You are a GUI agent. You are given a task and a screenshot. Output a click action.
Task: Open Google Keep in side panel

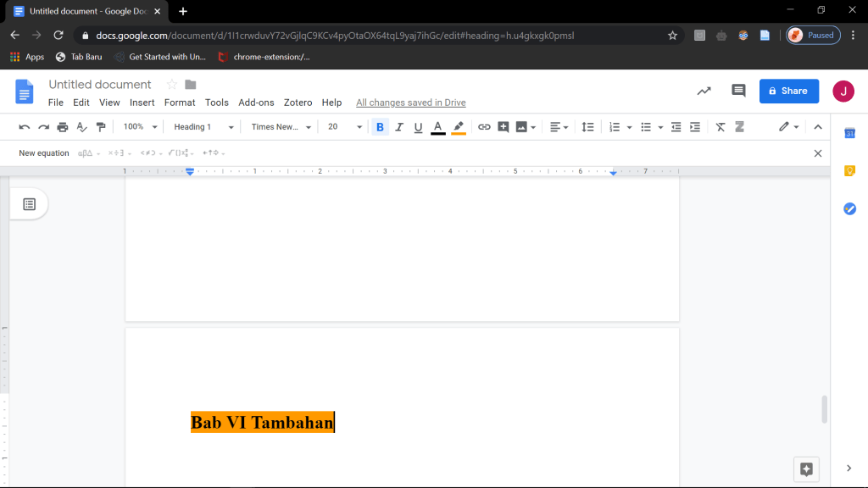click(x=849, y=171)
